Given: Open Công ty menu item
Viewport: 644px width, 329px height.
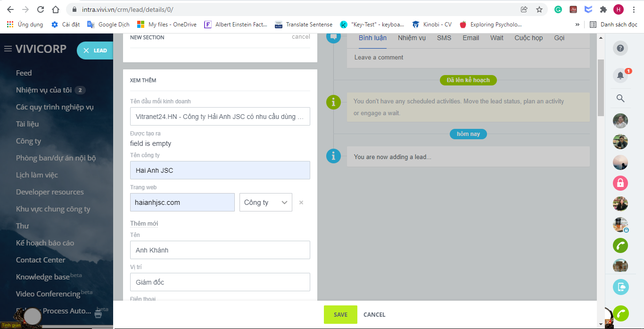Looking at the screenshot, I should (28, 141).
